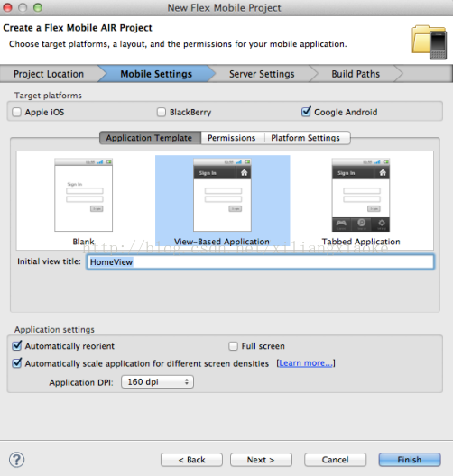Switch to the Platform Settings tab
Image resolution: width=453 pixels, height=476 pixels.
306,138
